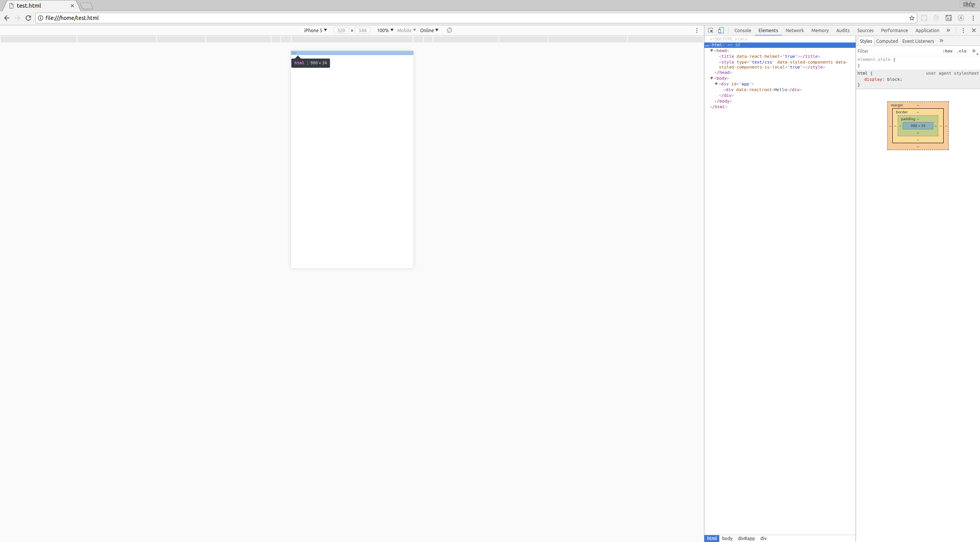Click the inspect element picker icon

coord(710,30)
